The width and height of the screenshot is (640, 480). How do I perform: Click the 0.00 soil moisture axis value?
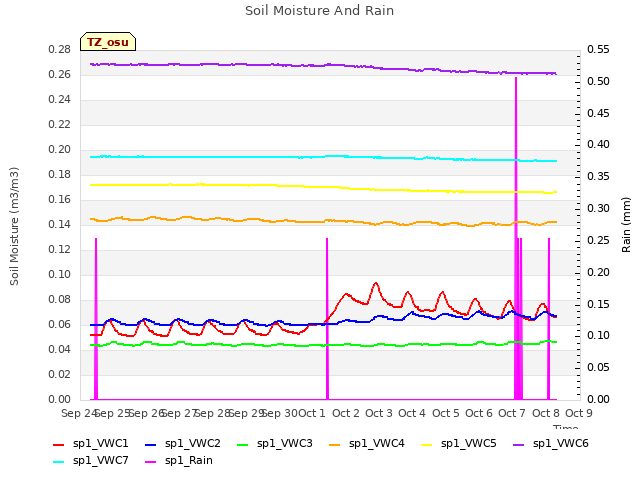point(60,399)
